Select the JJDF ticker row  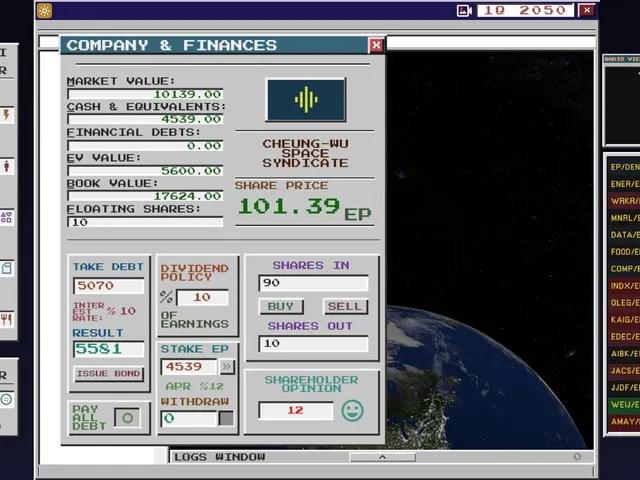point(624,387)
